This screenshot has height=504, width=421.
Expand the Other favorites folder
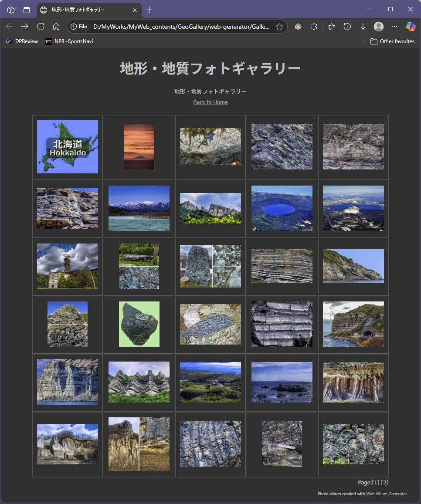click(392, 41)
